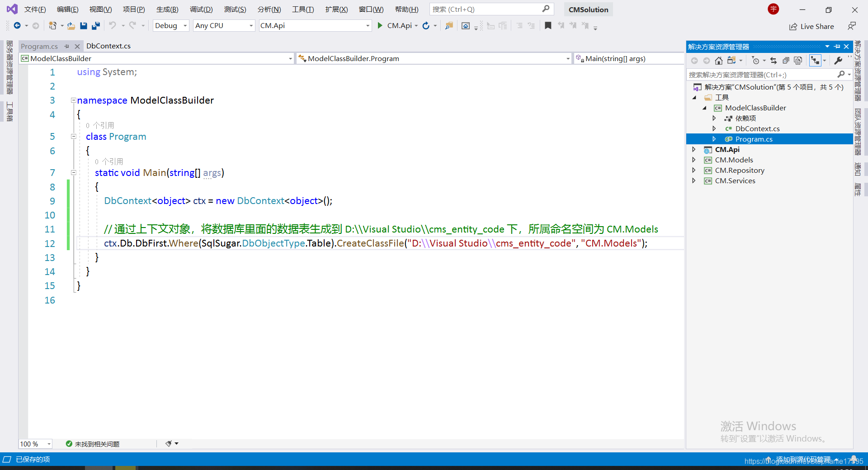The height and width of the screenshot is (470, 868).
Task: Click the Navigate Backward arrow in the toolbar
Action: click(x=17, y=26)
